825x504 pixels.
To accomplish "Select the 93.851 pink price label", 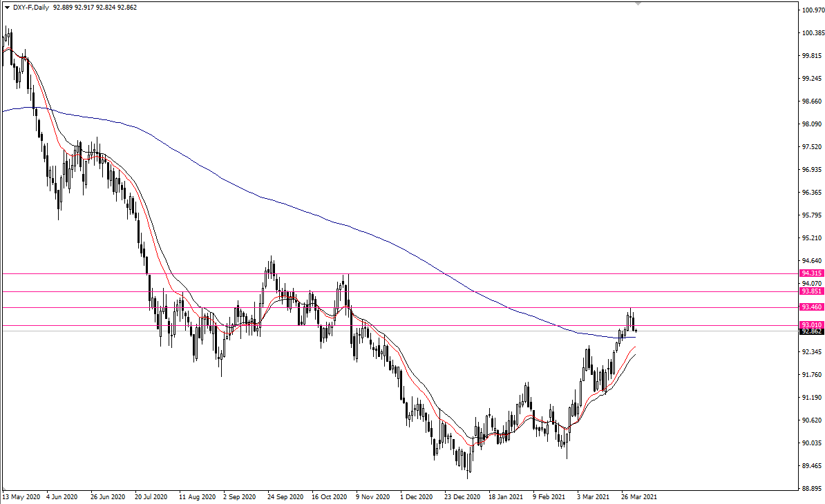I will click(811, 291).
